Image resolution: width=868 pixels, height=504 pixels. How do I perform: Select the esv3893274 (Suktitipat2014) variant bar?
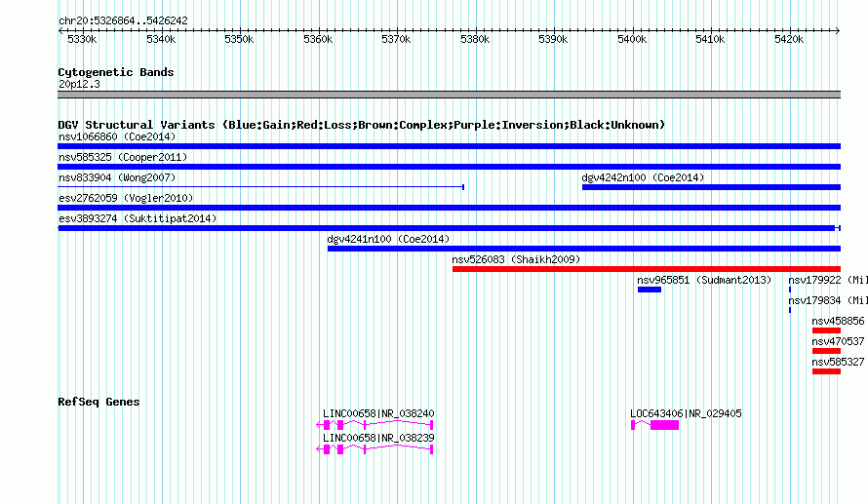pos(449,228)
